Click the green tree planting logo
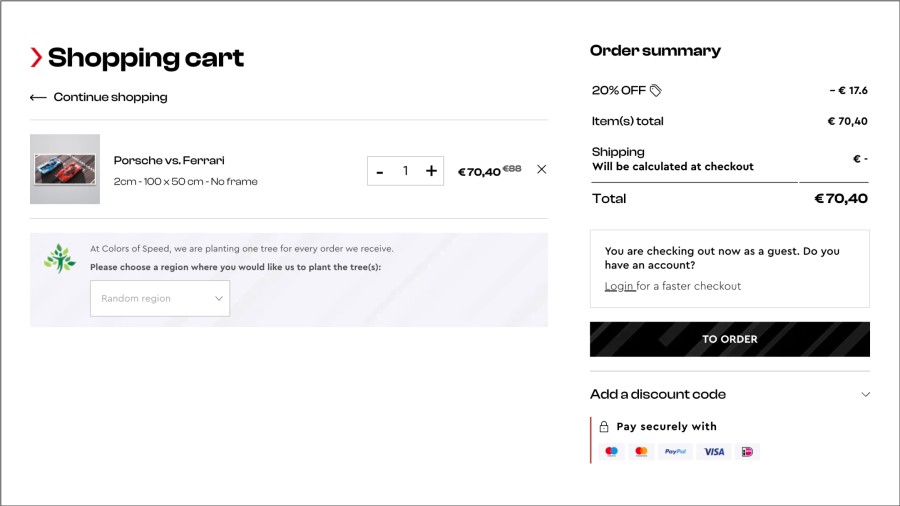The image size is (900, 506). pyautogui.click(x=60, y=259)
